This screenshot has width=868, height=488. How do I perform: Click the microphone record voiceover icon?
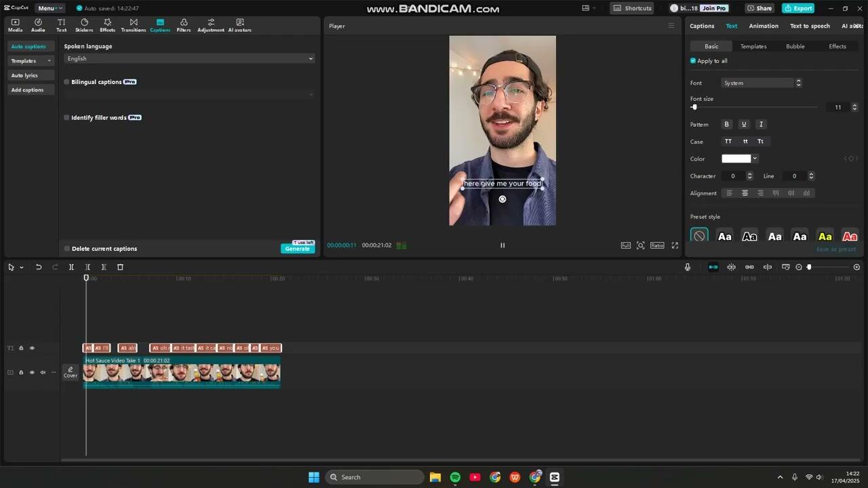pos(687,267)
